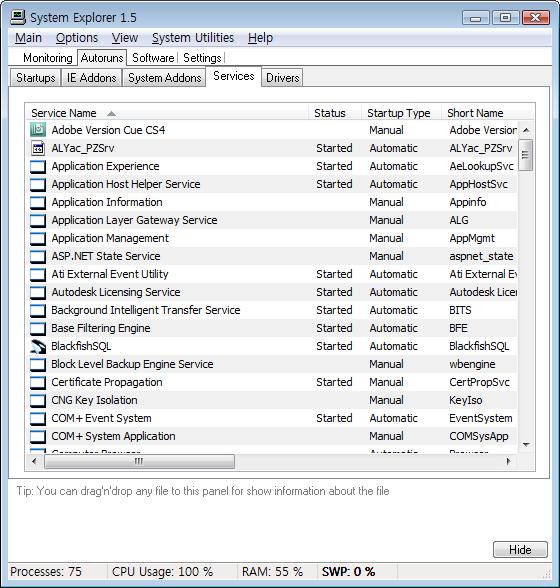Click the Adobe Version Cue CS4 service icon
The height and width of the screenshot is (588, 560).
pyautogui.click(x=38, y=130)
